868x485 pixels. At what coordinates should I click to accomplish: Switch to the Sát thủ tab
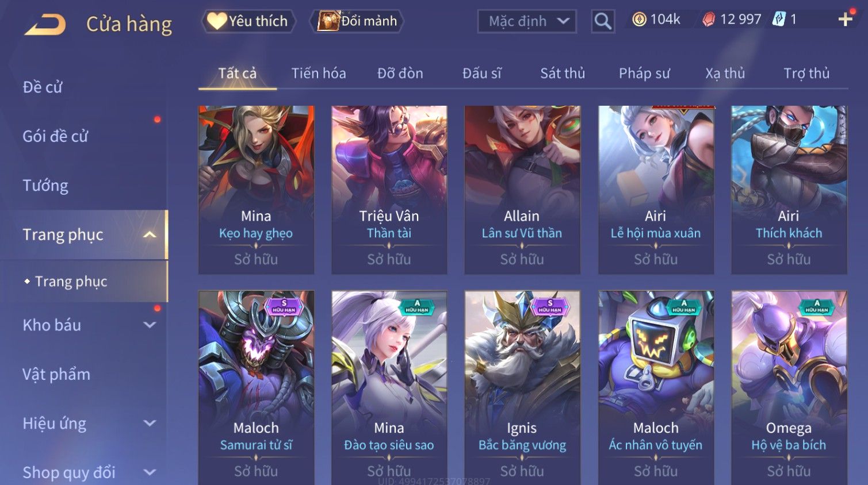(563, 74)
